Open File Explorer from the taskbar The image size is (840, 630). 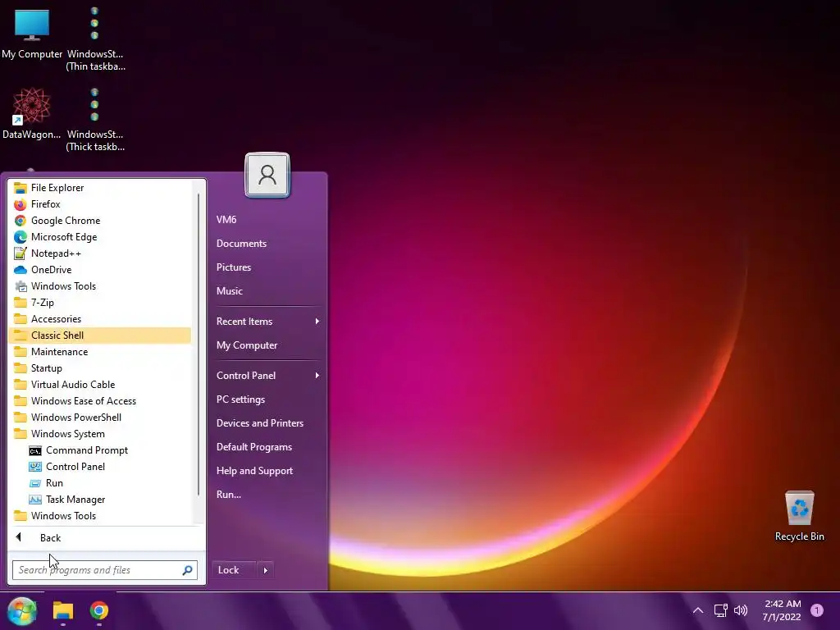click(62, 610)
